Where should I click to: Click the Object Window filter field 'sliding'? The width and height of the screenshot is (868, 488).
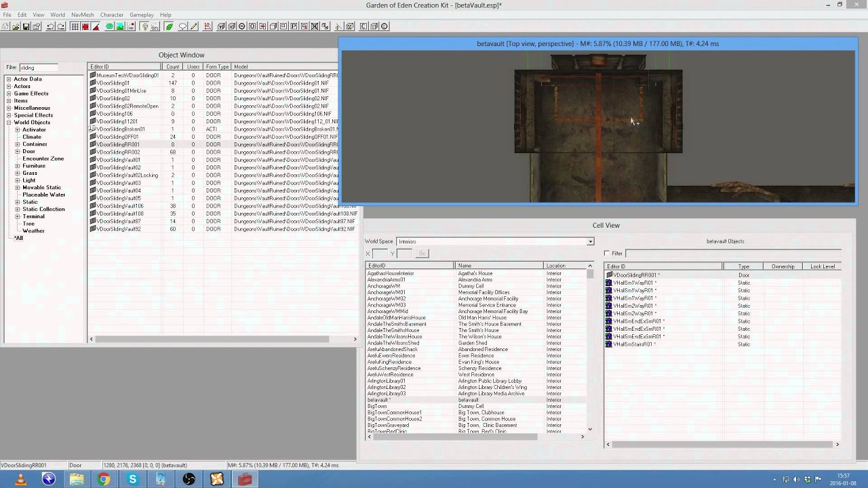39,67
